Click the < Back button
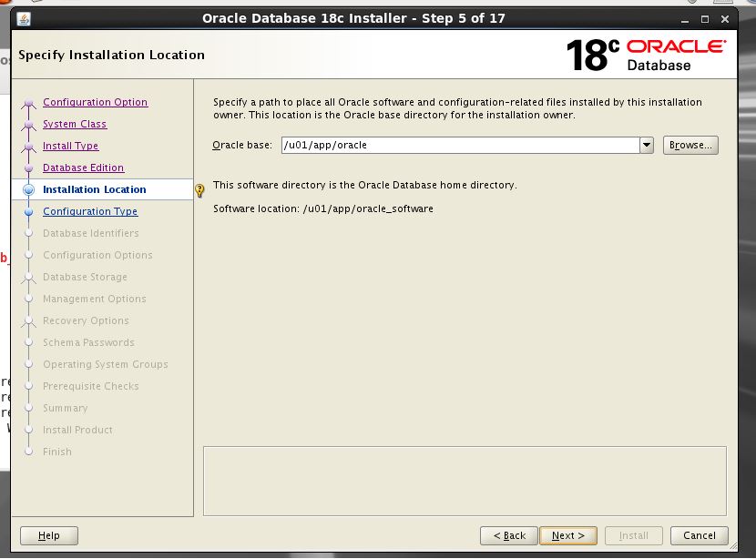The image size is (756, 559). click(509, 535)
